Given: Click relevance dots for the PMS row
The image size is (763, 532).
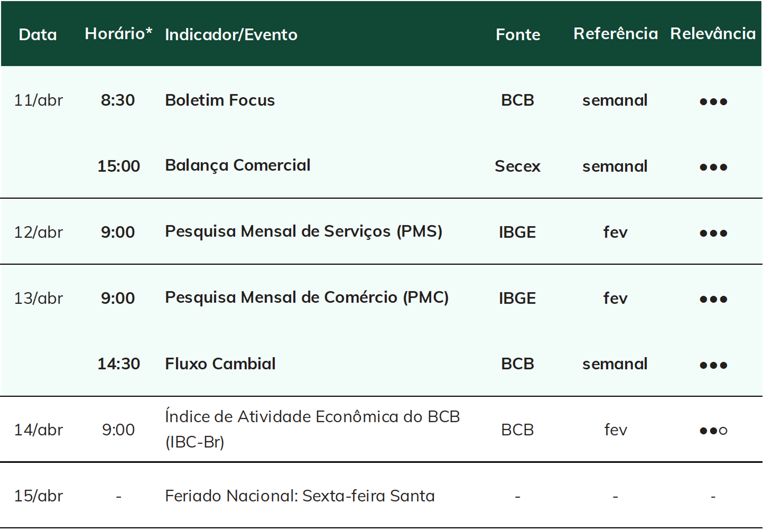Looking at the screenshot, I should coord(713,234).
